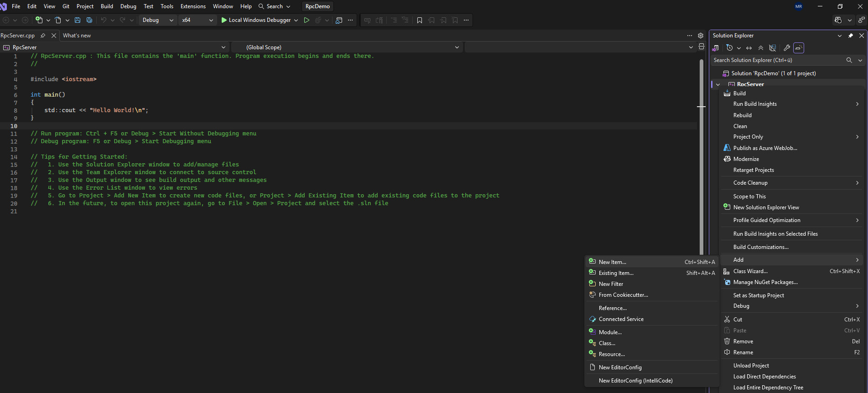Click the Save icon in the toolbar
Viewport: 868px width, 393px height.
78,20
